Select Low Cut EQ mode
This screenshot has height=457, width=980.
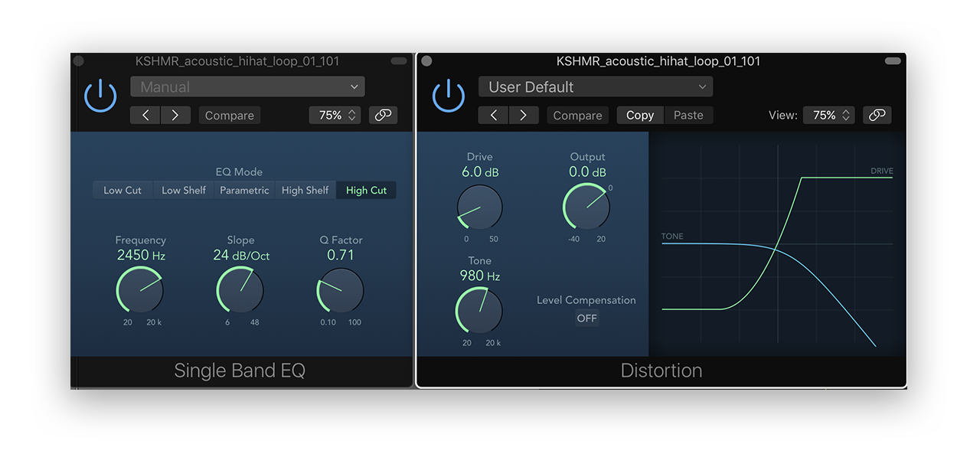coord(122,191)
